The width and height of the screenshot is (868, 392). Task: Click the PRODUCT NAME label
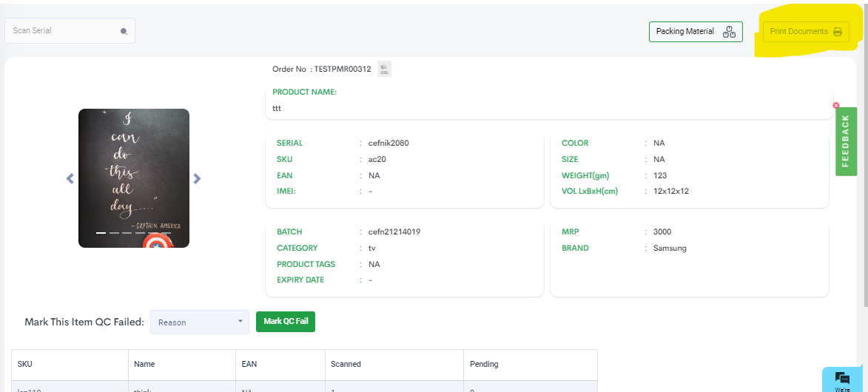(304, 92)
